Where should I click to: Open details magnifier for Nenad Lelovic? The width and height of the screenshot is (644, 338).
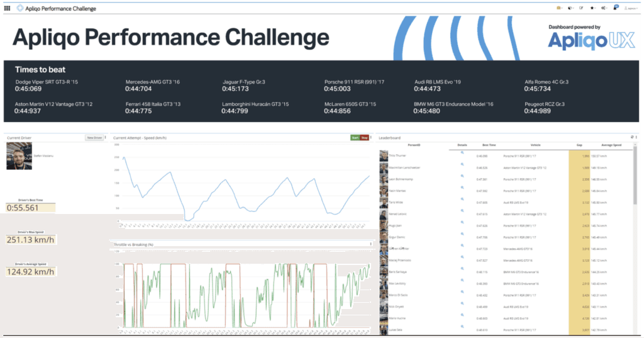[x=462, y=210]
